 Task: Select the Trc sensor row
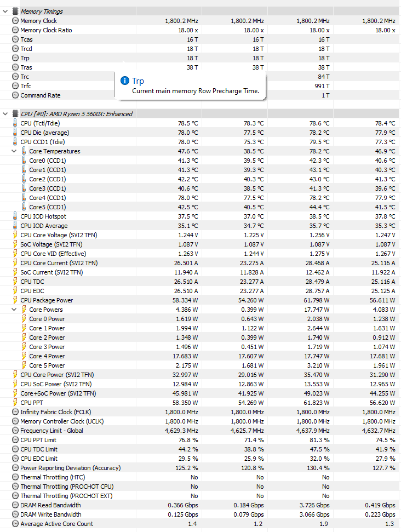click(x=200, y=77)
